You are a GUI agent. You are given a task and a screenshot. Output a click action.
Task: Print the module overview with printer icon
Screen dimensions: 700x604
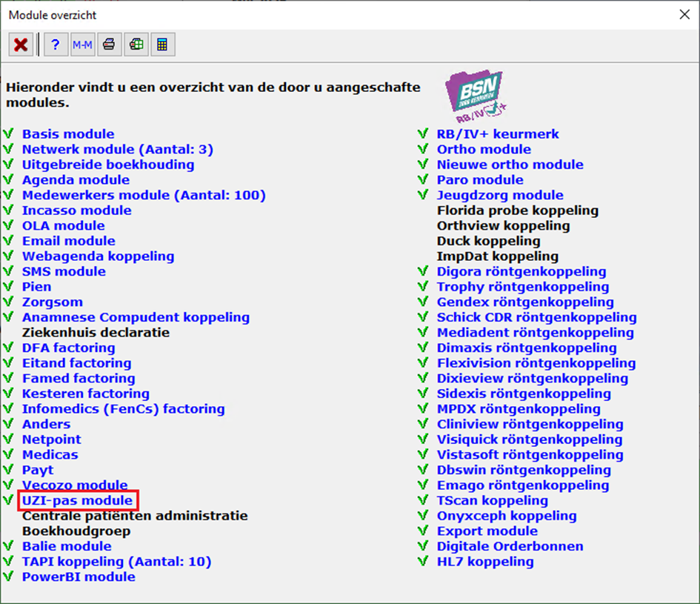point(110,44)
